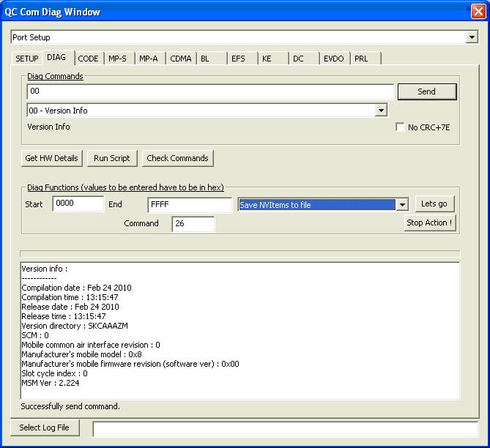This screenshot has height=448, width=490.
Task: Click the Stop Action ! button
Action: [x=430, y=223]
